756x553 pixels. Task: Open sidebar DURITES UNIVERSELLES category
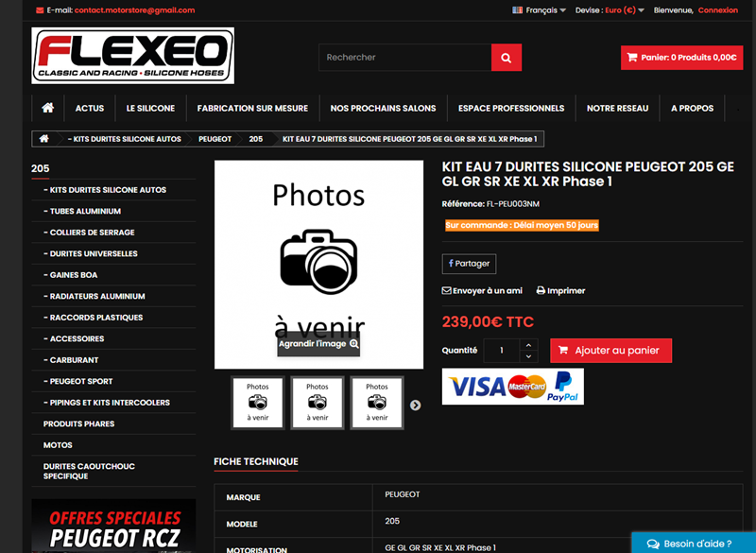[x=91, y=253]
